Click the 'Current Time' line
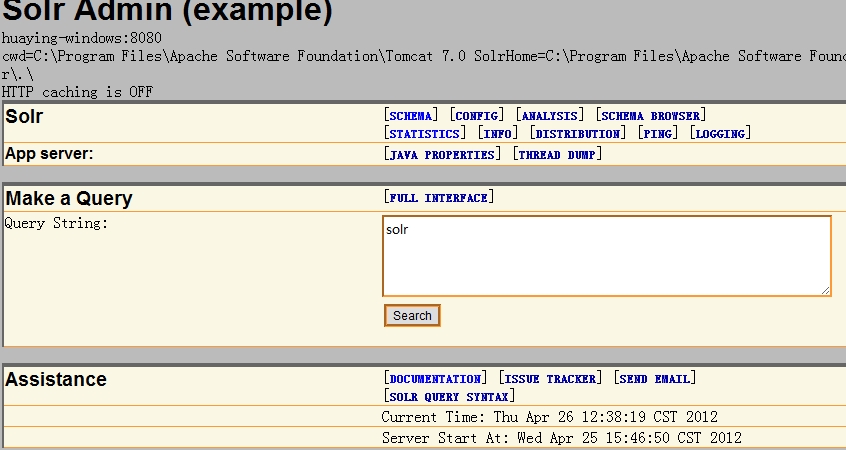Screen dimensions: 846x450 coord(549,417)
